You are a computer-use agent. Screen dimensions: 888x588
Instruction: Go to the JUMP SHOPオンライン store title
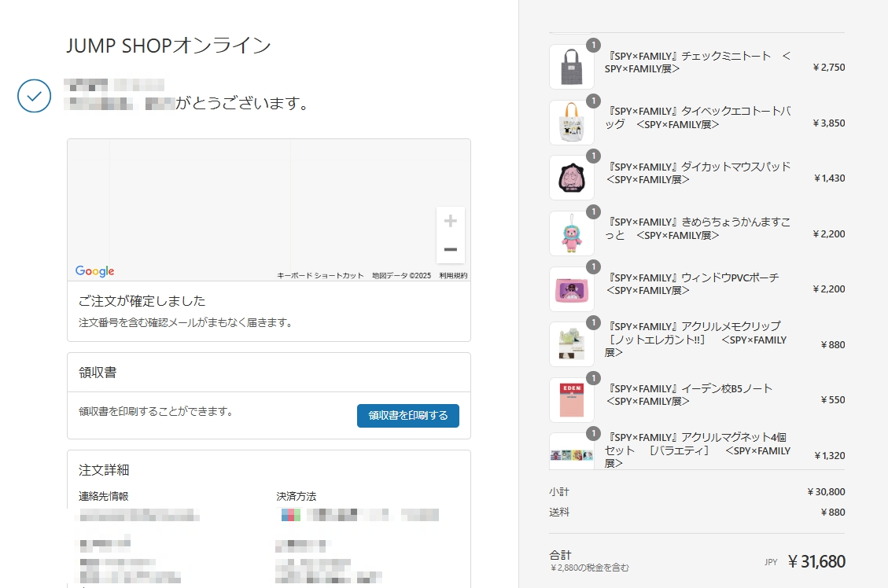(x=169, y=46)
